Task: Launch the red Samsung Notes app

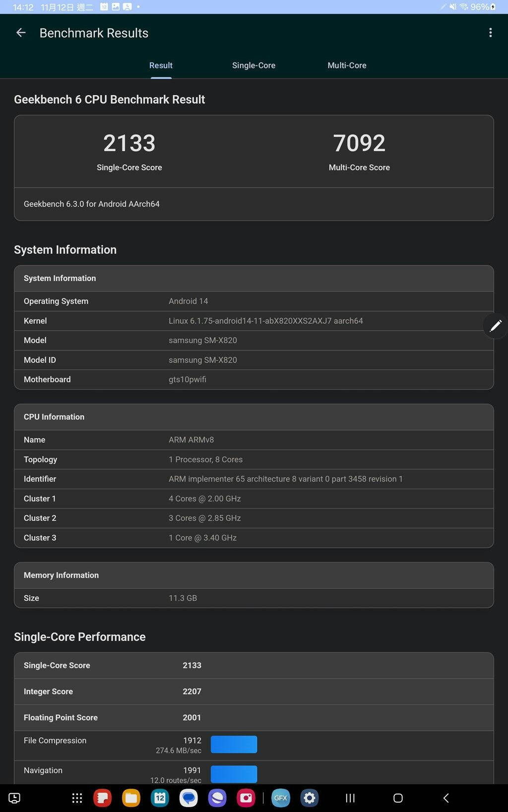Action: point(103,798)
